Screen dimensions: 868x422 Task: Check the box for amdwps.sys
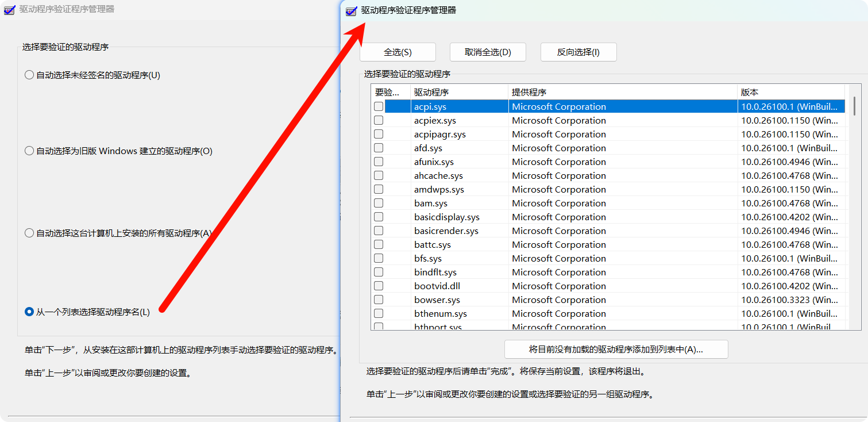click(x=379, y=189)
